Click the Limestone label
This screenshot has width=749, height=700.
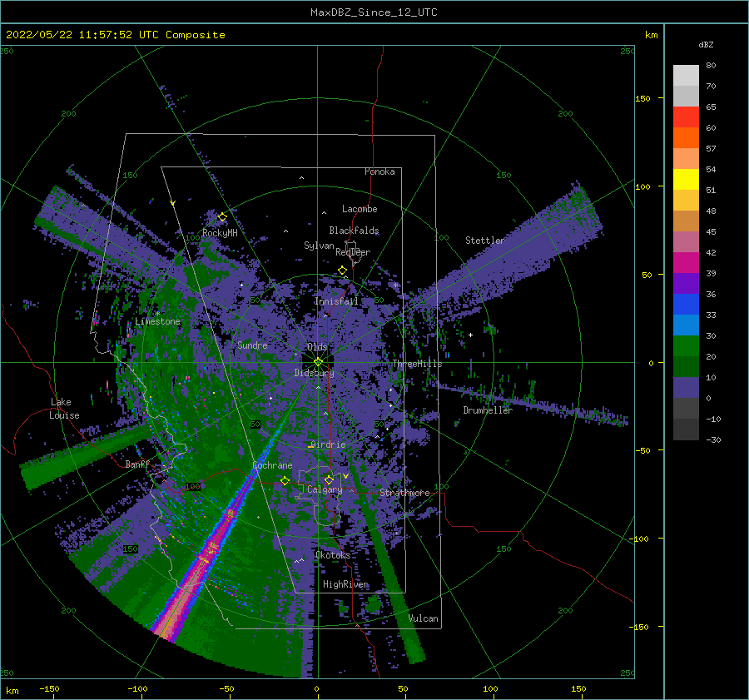pos(157,321)
